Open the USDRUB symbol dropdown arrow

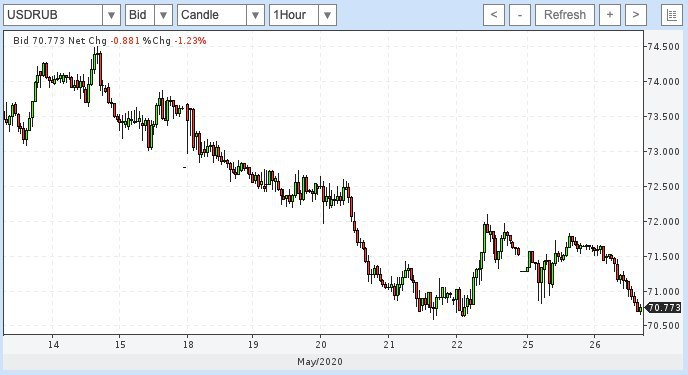(x=111, y=15)
